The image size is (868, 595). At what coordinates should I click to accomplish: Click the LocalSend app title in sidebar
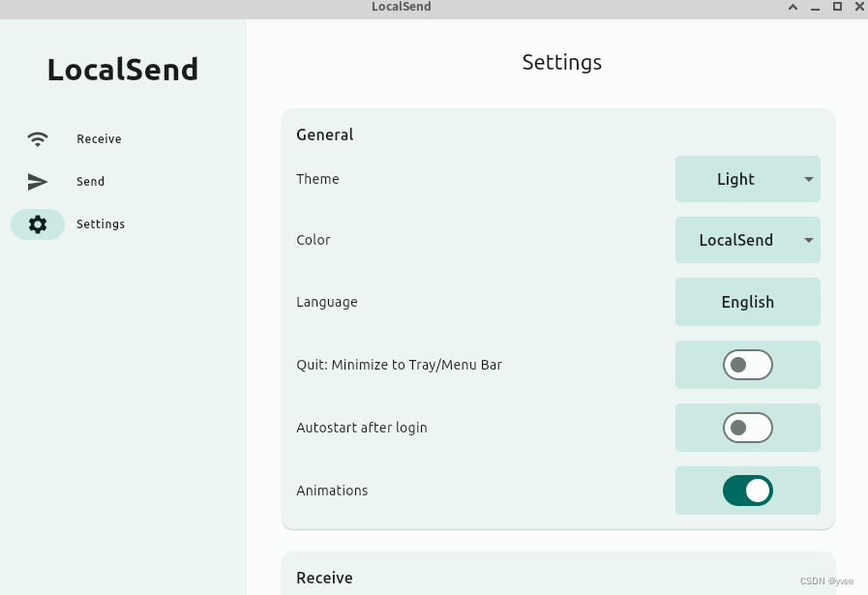pyautogui.click(x=123, y=70)
